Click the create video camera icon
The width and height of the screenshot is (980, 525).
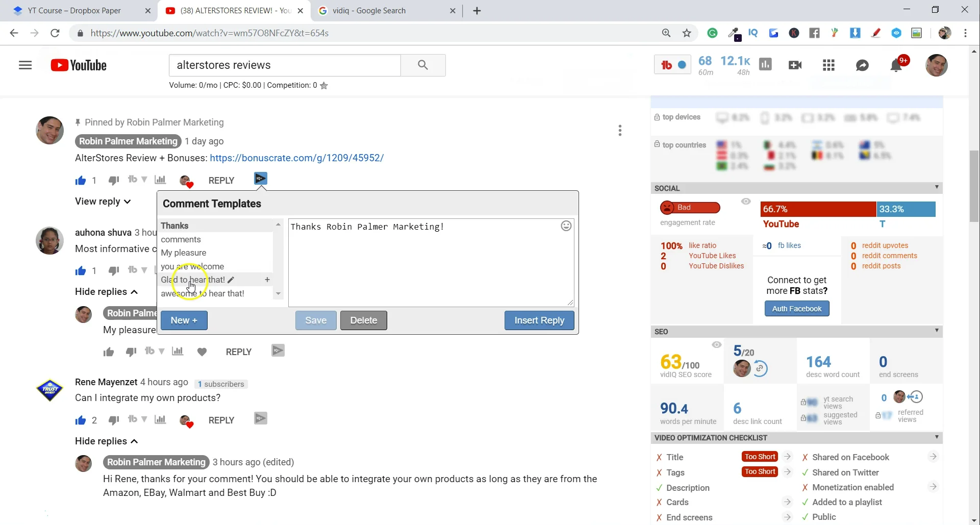(795, 65)
